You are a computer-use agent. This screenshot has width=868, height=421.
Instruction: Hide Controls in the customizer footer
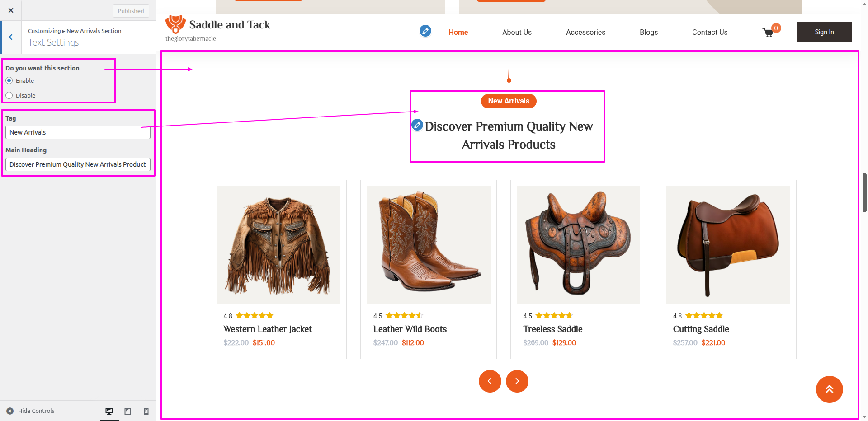tap(31, 411)
